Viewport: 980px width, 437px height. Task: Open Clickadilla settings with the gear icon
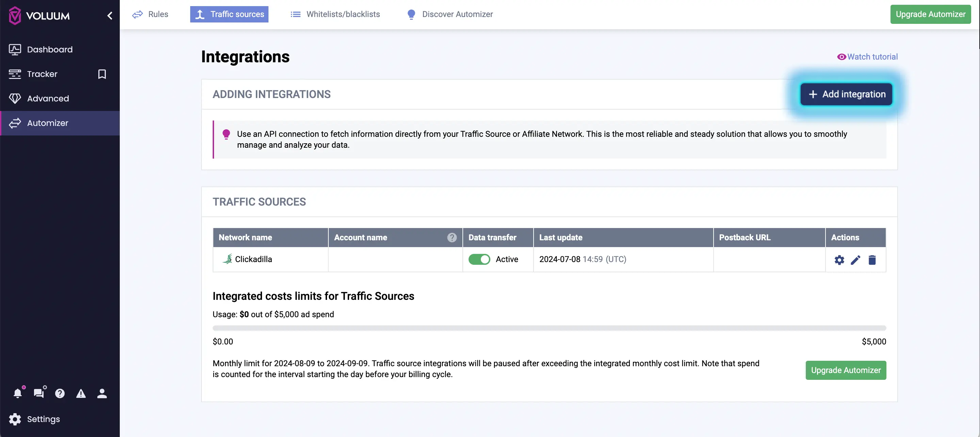tap(839, 260)
